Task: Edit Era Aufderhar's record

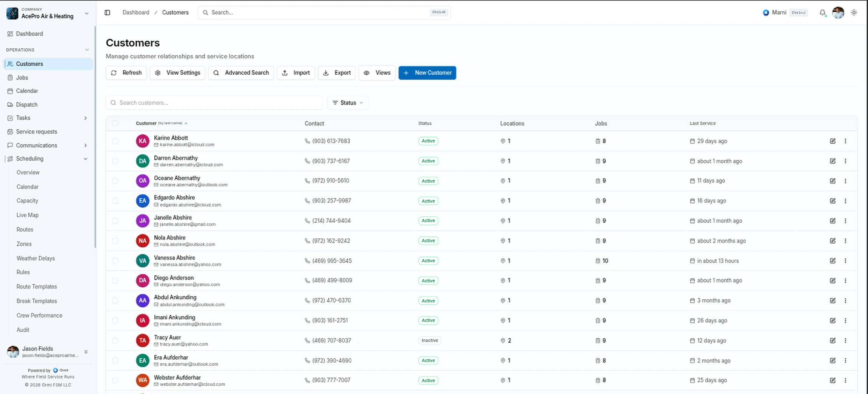Action: [x=833, y=360]
